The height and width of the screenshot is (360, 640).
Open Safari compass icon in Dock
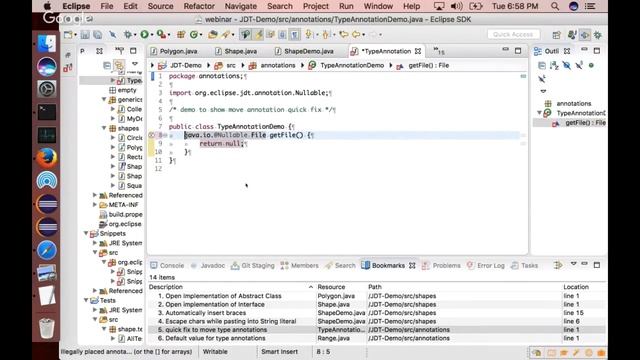(47, 250)
